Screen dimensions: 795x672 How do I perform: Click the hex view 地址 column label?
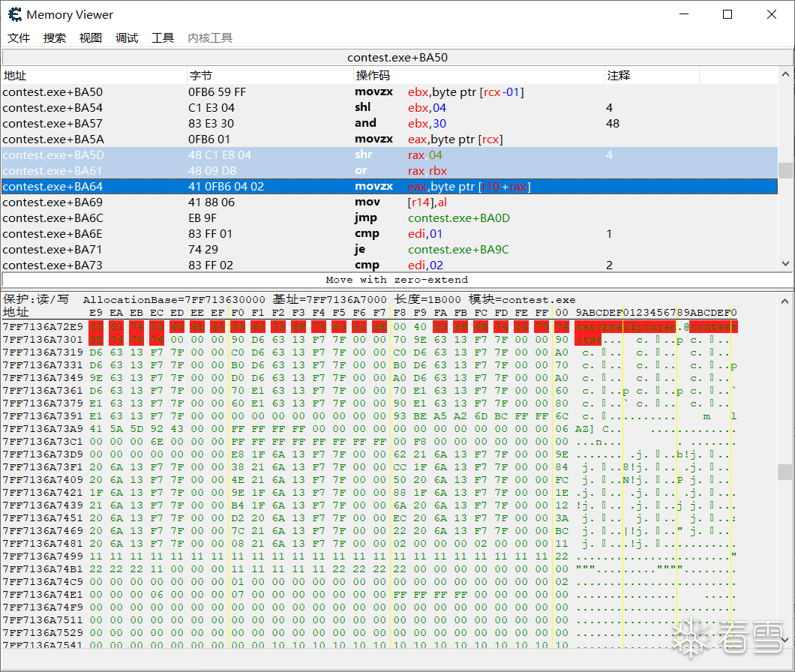tap(16, 312)
